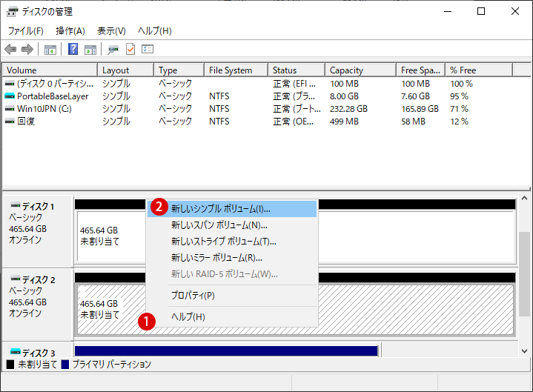
Task: Sort by the Capacity column header
Action: [361, 70]
